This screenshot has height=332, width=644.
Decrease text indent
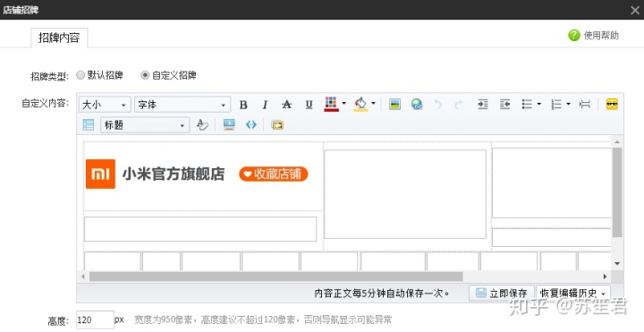pyautogui.click(x=504, y=105)
